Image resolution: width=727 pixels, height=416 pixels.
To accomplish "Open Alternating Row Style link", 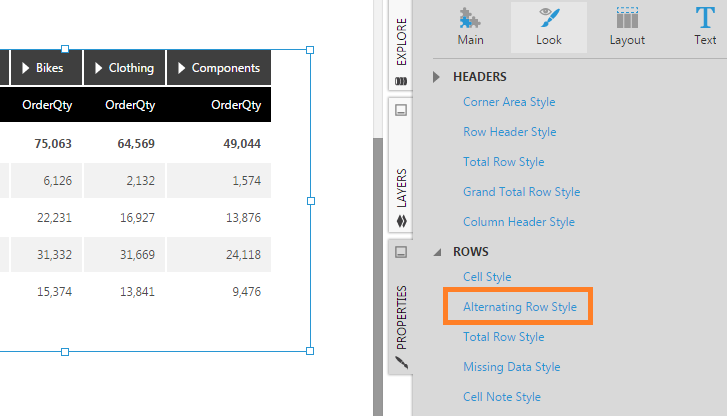I will click(520, 307).
